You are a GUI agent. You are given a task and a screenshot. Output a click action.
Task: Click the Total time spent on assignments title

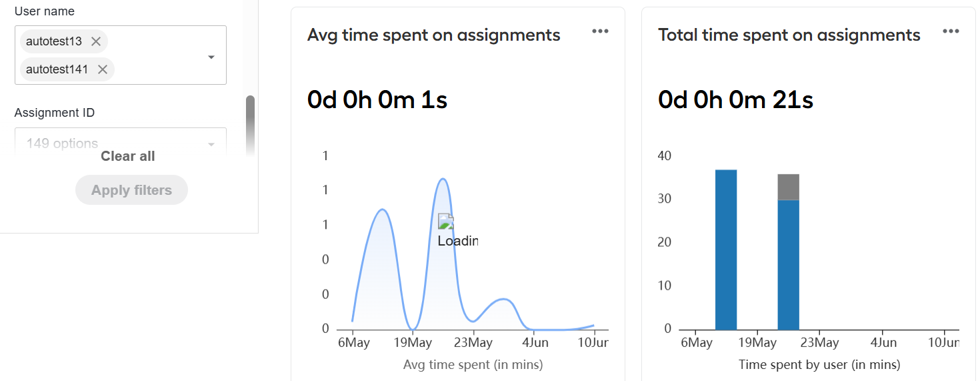coord(789,35)
